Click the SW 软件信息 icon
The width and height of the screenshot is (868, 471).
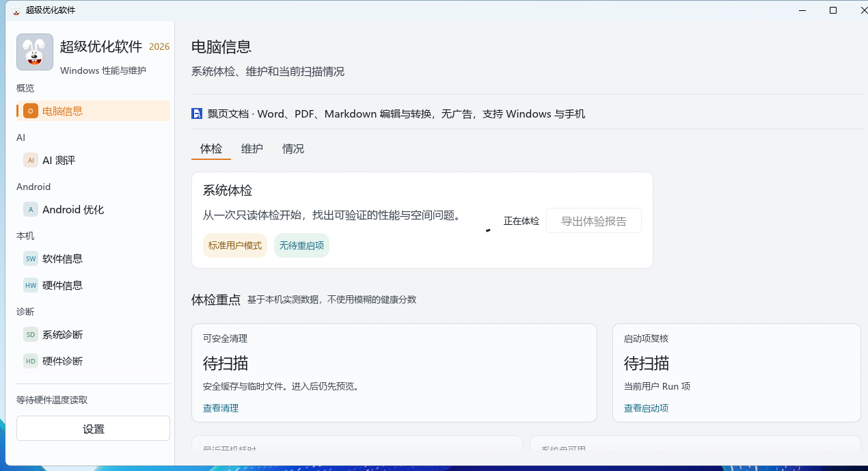tap(31, 258)
